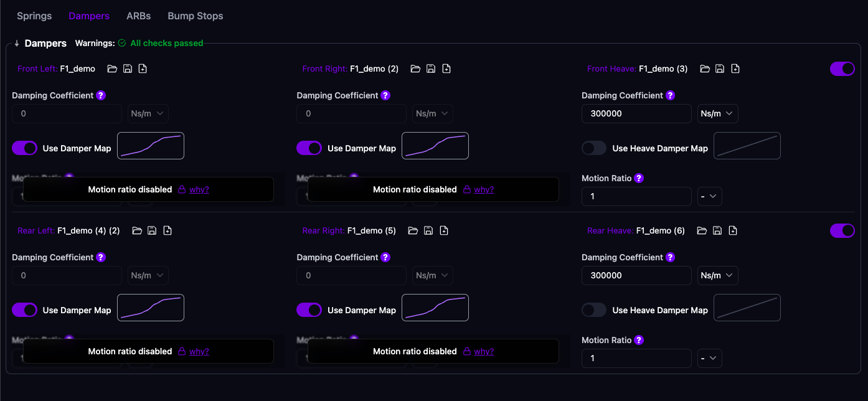The width and height of the screenshot is (868, 401).
Task: Click the new file icon for Front Heave damper
Action: coord(735,69)
